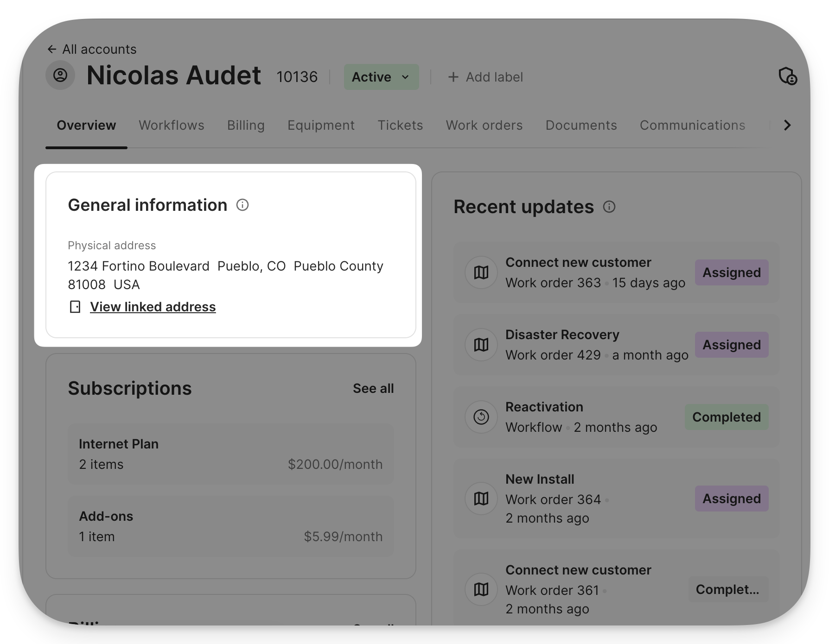Click map icon for Work order 361
829x644 pixels.
(x=481, y=589)
